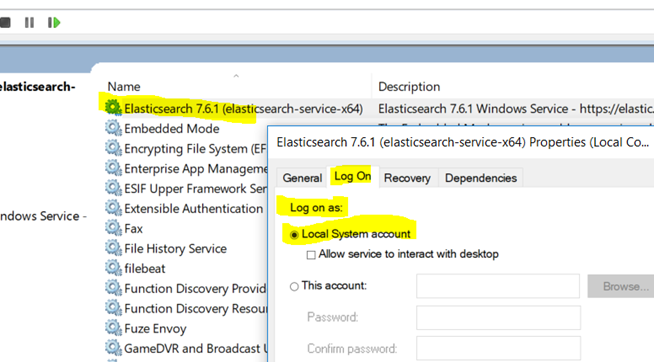Select the Fax service name
Image resolution: width=654 pixels, height=362 pixels.
click(133, 229)
